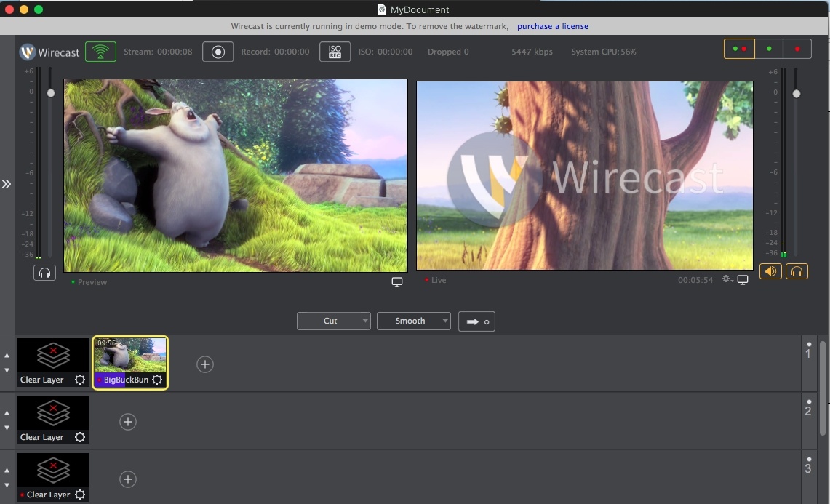The width and height of the screenshot is (830, 504).
Task: Toggle the ISO REC recording button
Action: click(x=335, y=52)
